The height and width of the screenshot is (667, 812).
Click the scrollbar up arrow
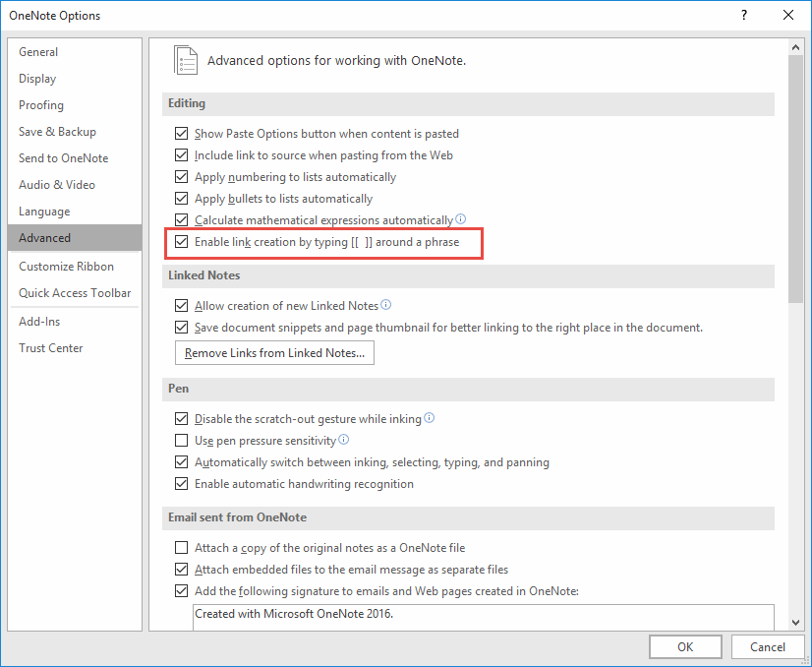click(x=795, y=47)
